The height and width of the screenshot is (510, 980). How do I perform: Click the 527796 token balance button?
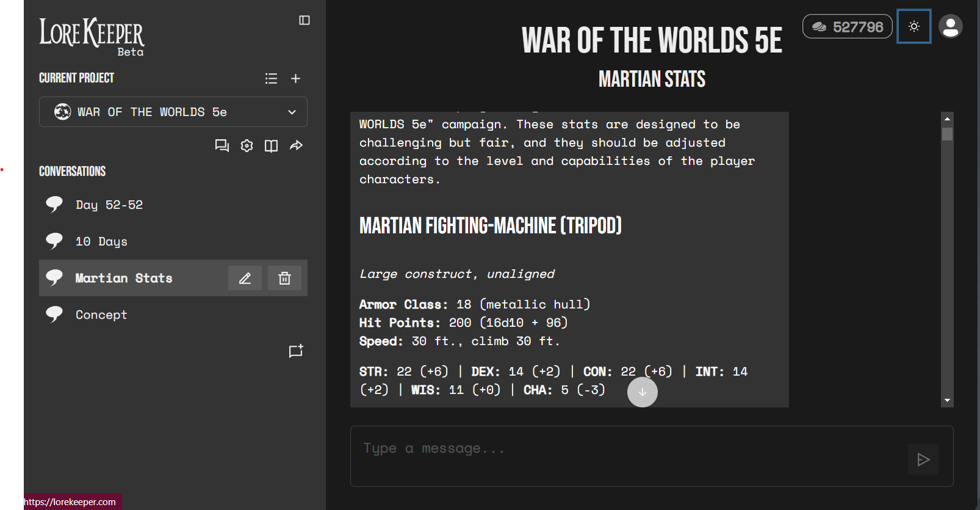(x=848, y=27)
